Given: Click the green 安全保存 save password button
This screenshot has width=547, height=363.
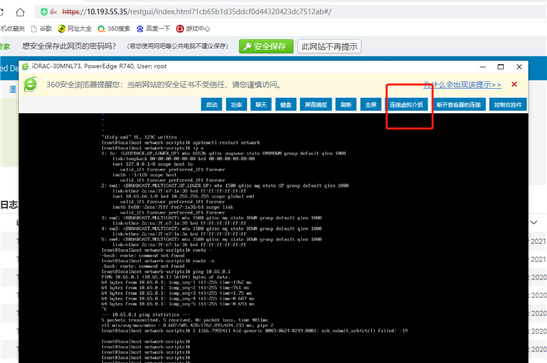Looking at the screenshot, I should click(x=266, y=46).
